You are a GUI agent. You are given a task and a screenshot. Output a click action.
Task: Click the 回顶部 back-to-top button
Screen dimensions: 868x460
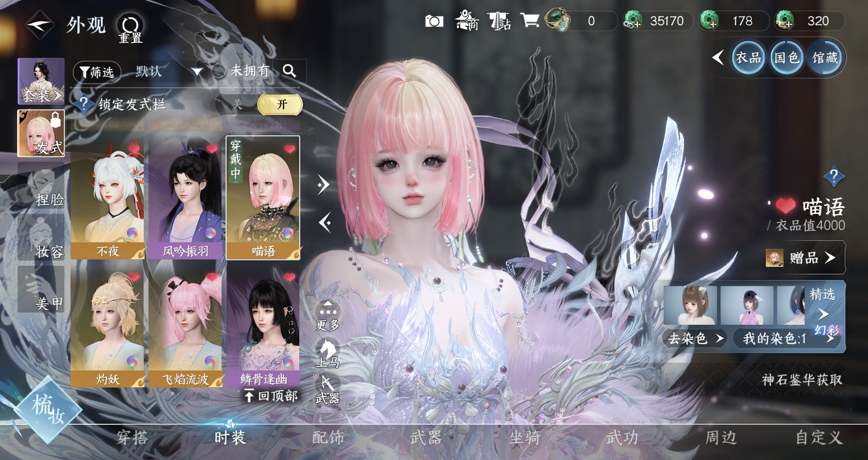(271, 396)
